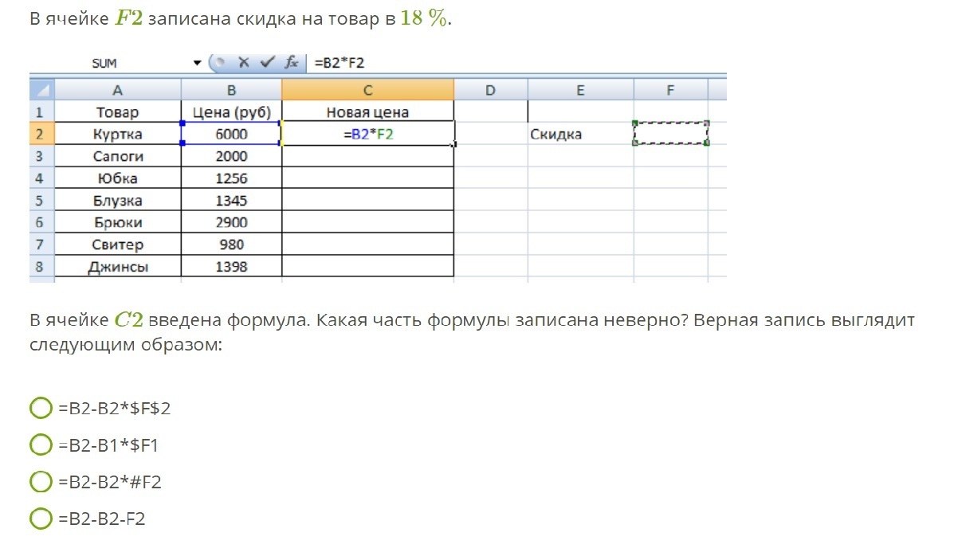
Task: Click the dashed-border cell F2
Action: [x=670, y=134]
